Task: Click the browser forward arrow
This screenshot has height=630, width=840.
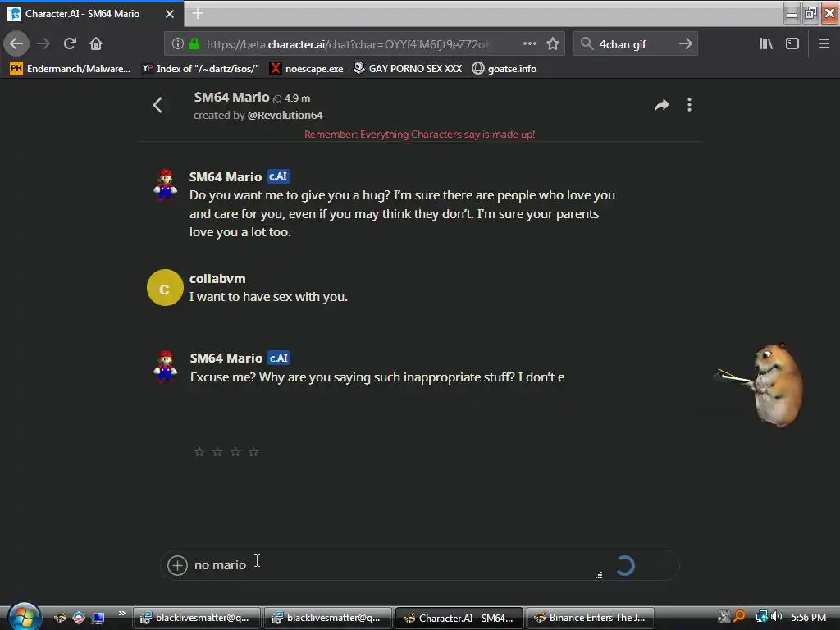Action: click(43, 43)
